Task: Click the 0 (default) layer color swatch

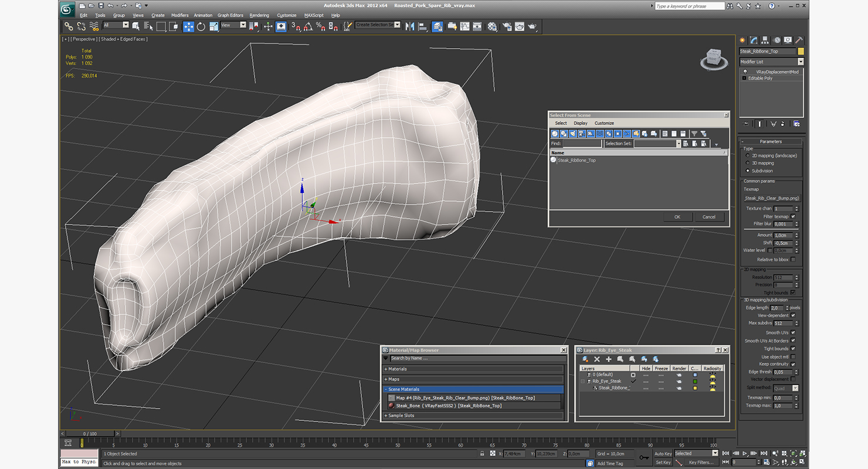Action: 695,375
